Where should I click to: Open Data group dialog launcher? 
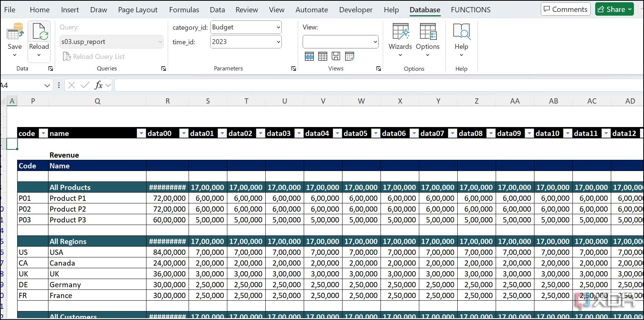pos(51,69)
